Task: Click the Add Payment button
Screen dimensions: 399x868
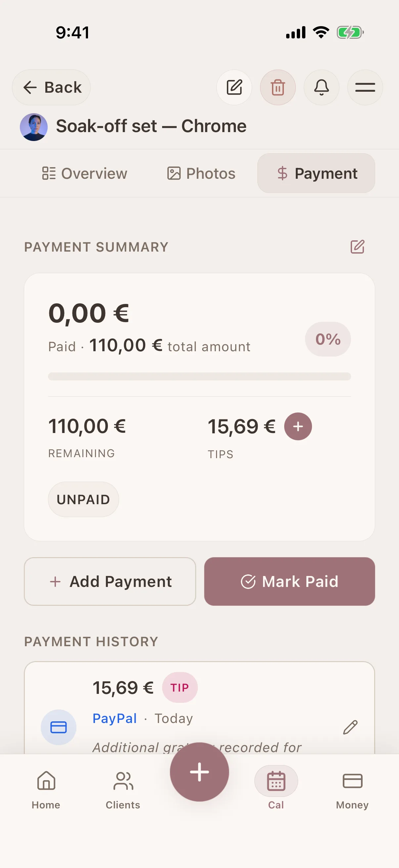Action: pos(110,581)
